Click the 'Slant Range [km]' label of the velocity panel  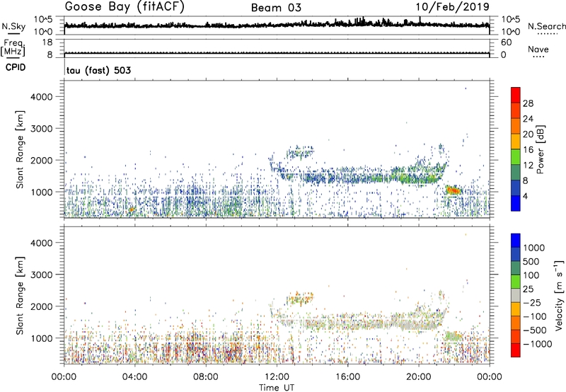[20, 296]
